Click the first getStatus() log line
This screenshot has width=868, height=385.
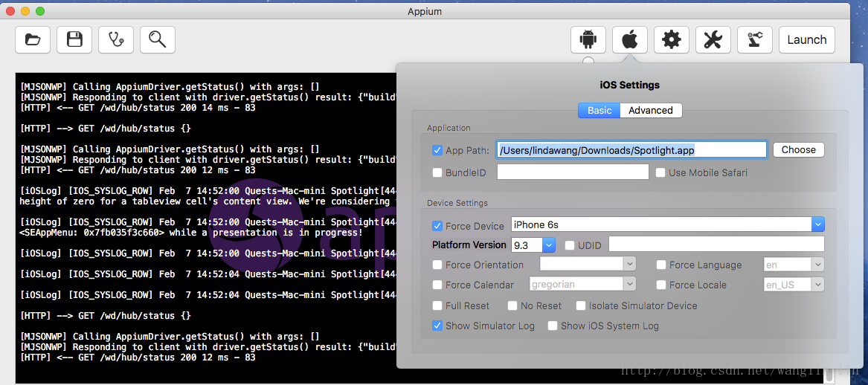[170, 87]
